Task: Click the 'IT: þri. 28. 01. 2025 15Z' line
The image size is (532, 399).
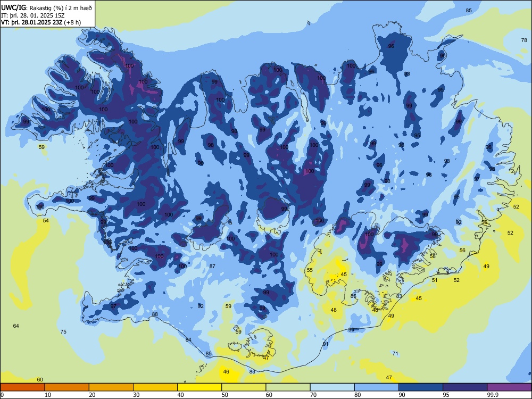Action: click(x=33, y=15)
